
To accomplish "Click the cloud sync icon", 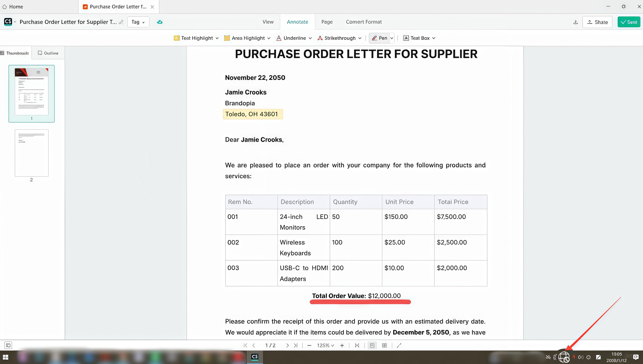I will pos(159,22).
